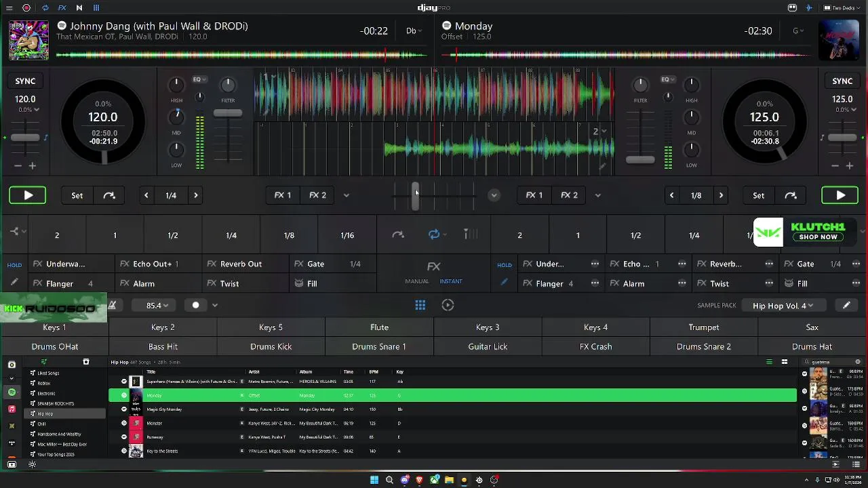Jump to cue arrow on left deck
Image resolution: width=868 pixels, height=488 pixels.
coord(109,195)
